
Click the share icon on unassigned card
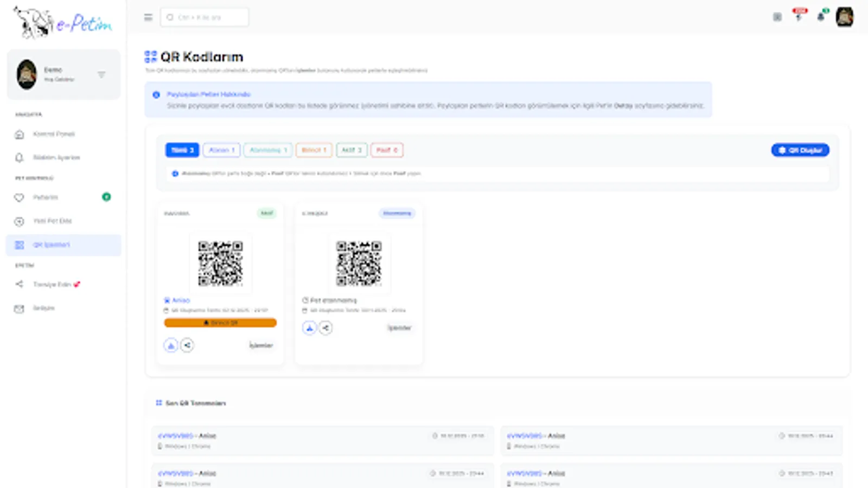(325, 328)
